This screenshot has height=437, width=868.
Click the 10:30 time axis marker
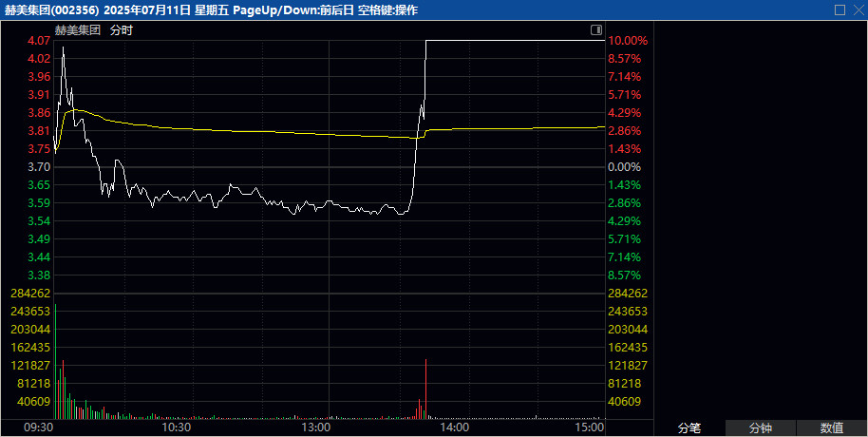177,428
